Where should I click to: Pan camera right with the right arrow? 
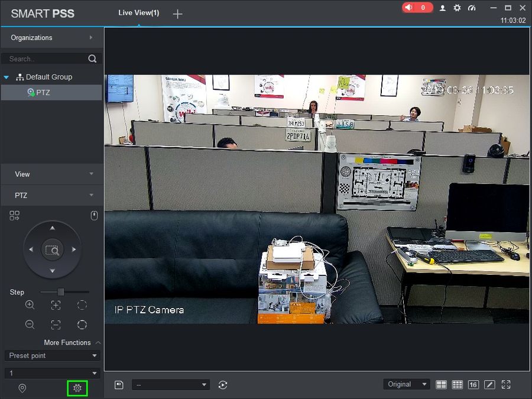point(74,249)
